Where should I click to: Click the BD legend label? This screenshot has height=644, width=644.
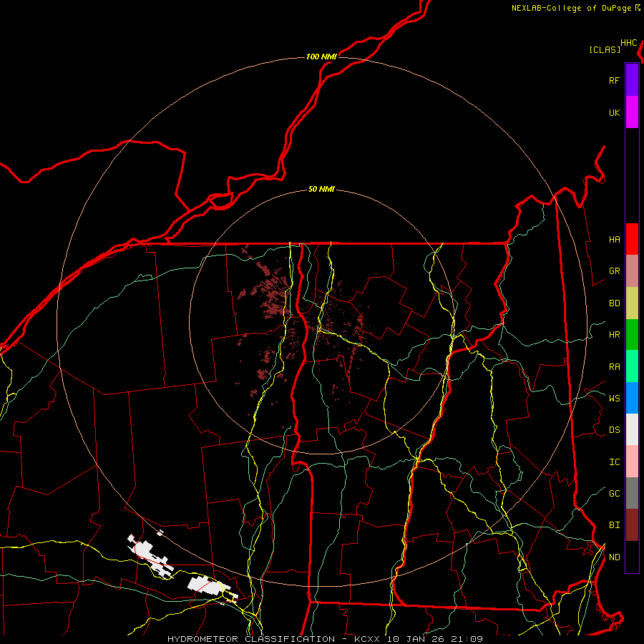coord(614,303)
